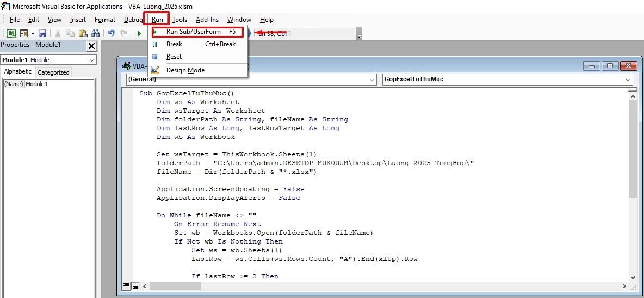Viewport: 644px width, 298px height.
Task: Expand the Module1 Module object dropdown
Action: tap(91, 60)
